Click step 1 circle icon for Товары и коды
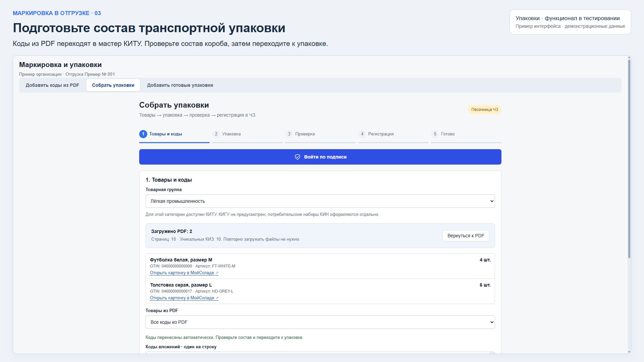Viewport: 644px width, 362px height. point(143,134)
